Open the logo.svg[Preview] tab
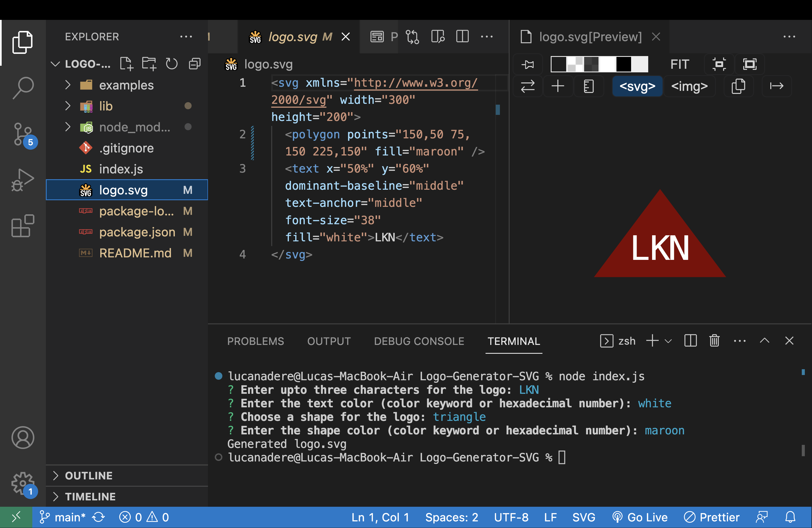This screenshot has width=812, height=528. tap(590, 36)
